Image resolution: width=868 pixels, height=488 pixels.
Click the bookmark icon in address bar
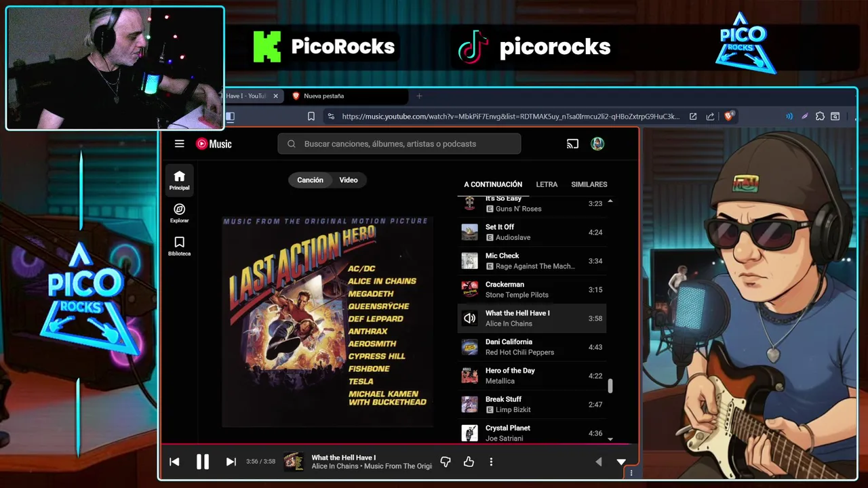coord(311,117)
